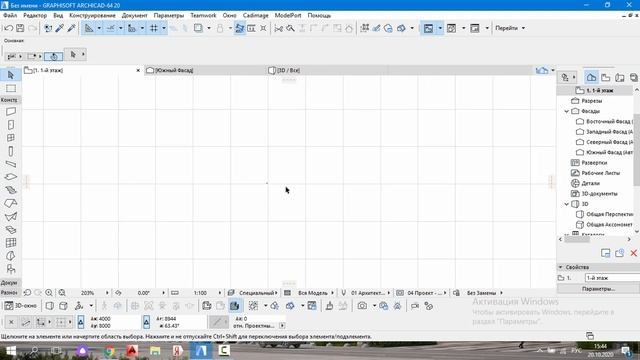This screenshot has height=360, width=640.
Task: Select the Marquee rectangle tool
Action: click(x=11, y=89)
